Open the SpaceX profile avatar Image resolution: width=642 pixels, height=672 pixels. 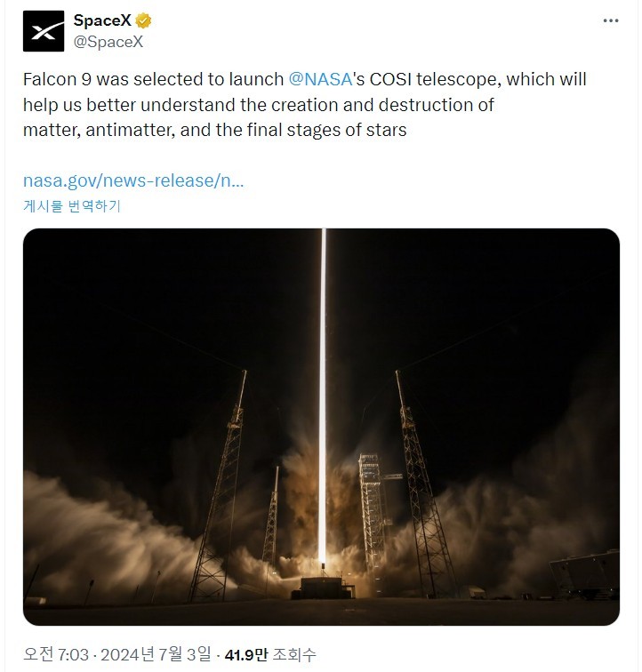[44, 31]
